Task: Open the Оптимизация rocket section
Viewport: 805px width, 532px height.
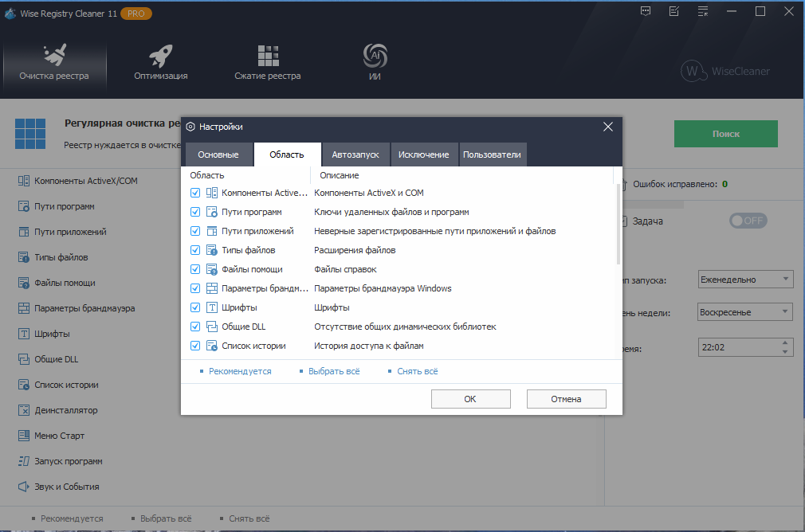Action: point(161,64)
